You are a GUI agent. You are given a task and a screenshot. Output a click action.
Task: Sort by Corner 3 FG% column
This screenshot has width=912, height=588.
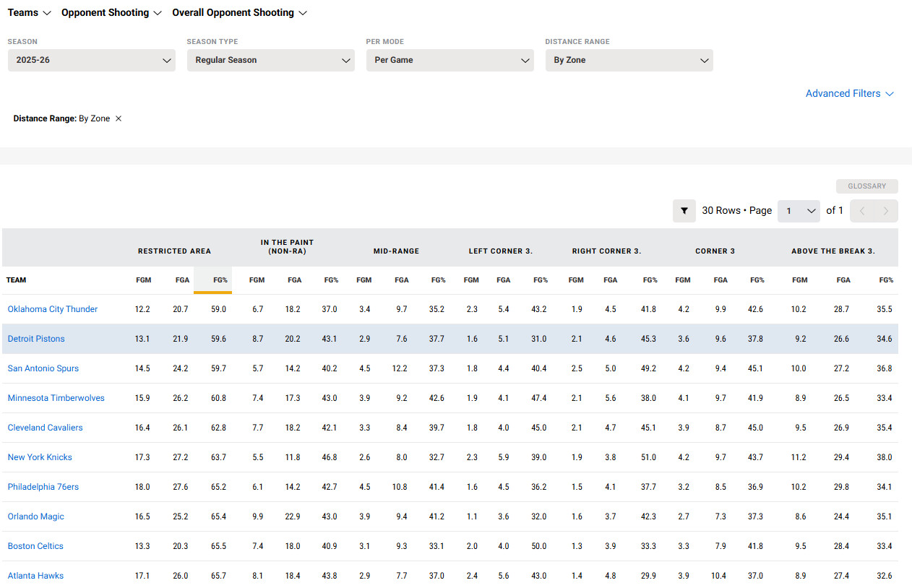[757, 280]
